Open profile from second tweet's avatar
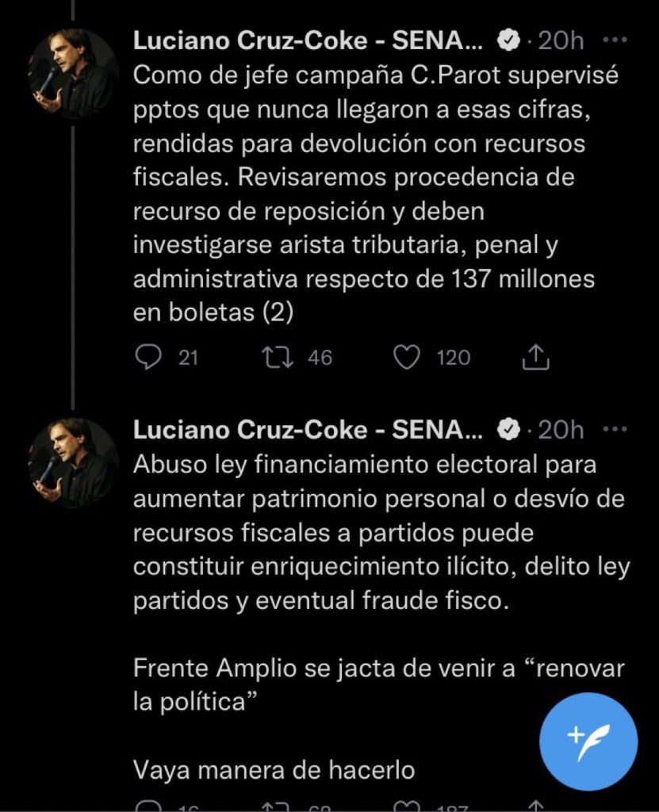Image resolution: width=659 pixels, height=812 pixels. pyautogui.click(x=73, y=463)
